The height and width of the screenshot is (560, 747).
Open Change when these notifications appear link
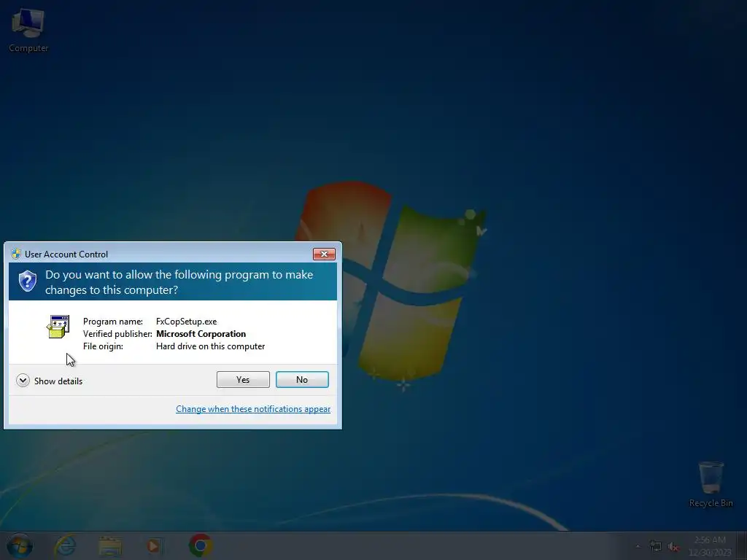click(253, 409)
